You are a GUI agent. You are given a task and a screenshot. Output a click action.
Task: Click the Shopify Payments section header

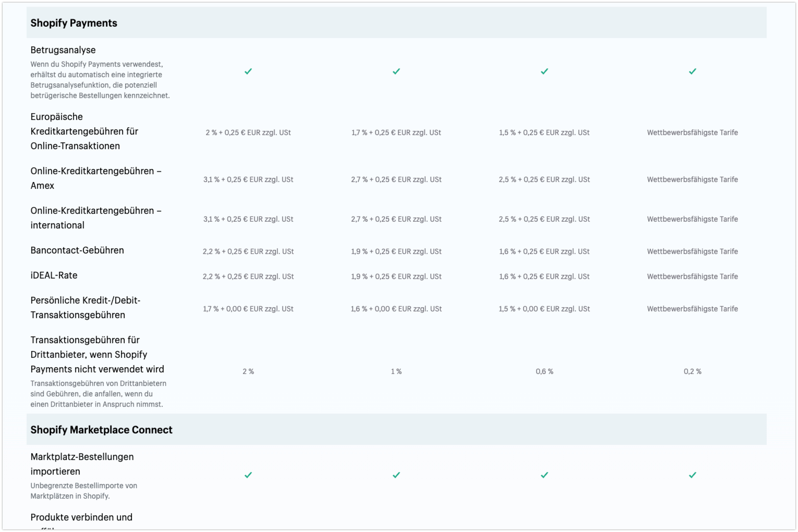[x=74, y=23]
